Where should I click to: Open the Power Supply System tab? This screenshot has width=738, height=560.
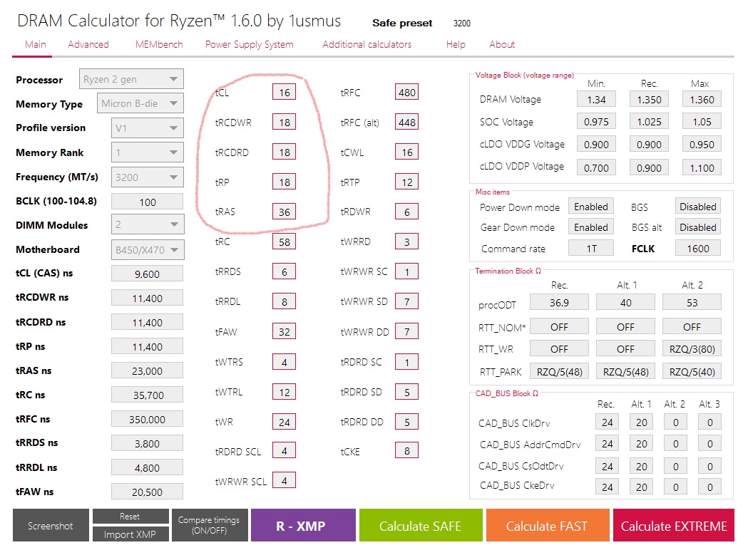tap(250, 44)
